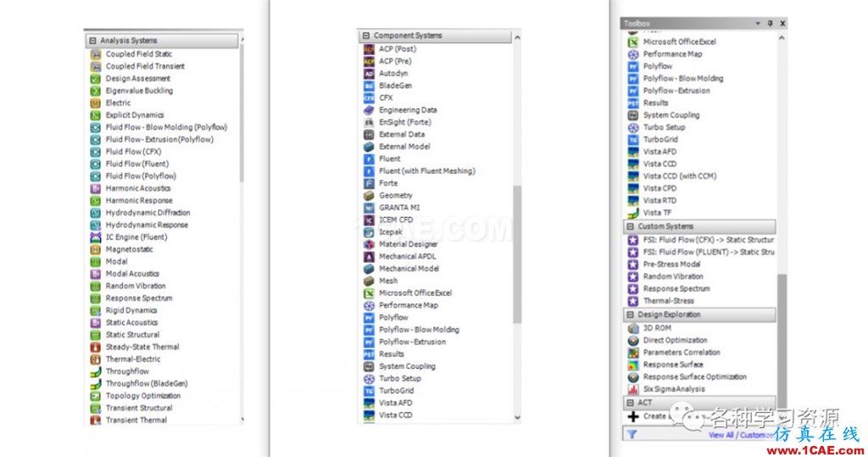This screenshot has width=868, height=457.
Task: Collapse the ACT section
Action: coord(630,403)
